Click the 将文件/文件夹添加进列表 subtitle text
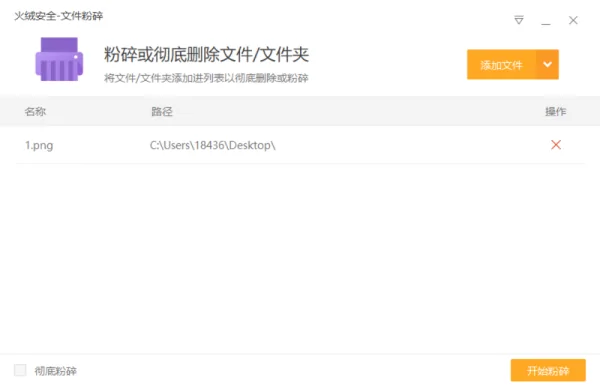600x386 pixels. point(206,78)
